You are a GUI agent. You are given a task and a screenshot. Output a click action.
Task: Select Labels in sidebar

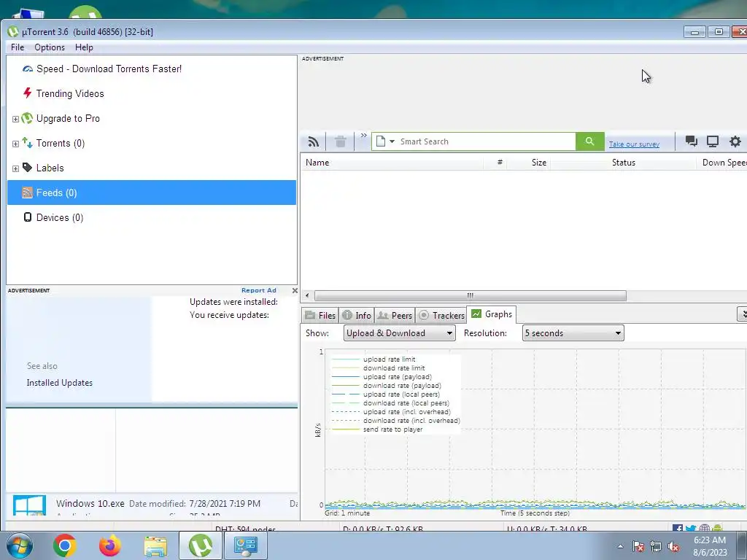(50, 168)
